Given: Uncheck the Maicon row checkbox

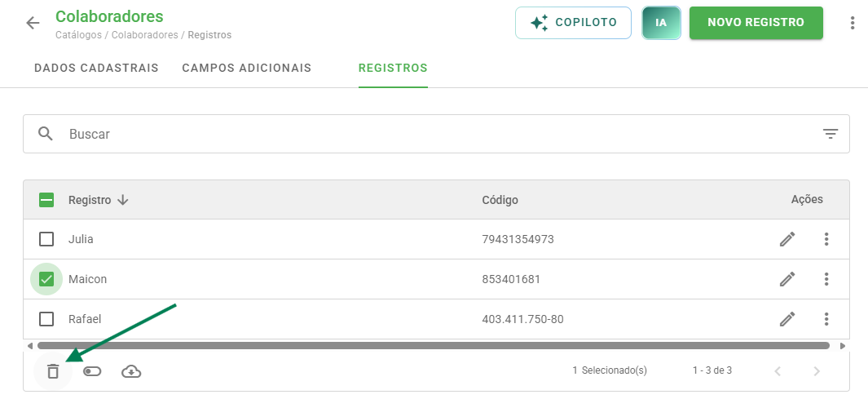Looking at the screenshot, I should pos(46,279).
